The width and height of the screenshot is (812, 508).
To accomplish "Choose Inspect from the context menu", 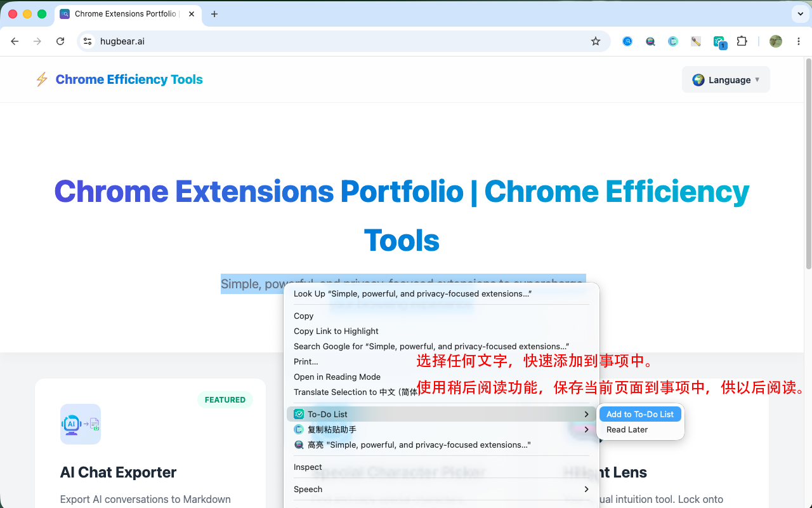I will 442,467.
